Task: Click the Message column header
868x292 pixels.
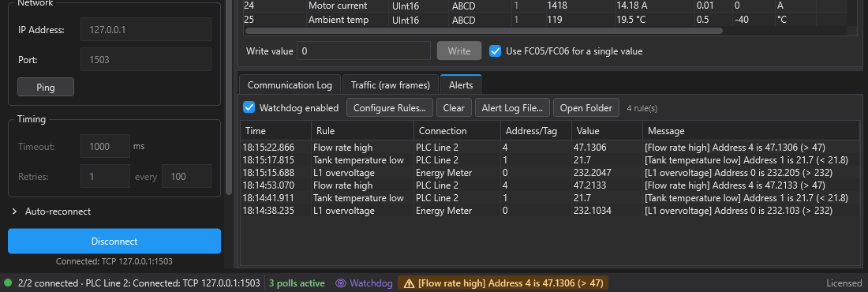Action: coord(751,131)
